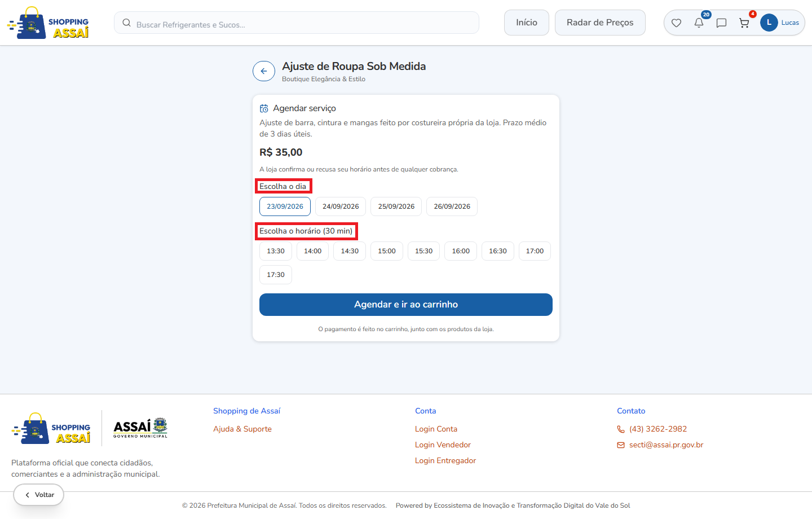The height and width of the screenshot is (519, 812).
Task: Choose the 15:00 time slot
Action: click(x=387, y=251)
